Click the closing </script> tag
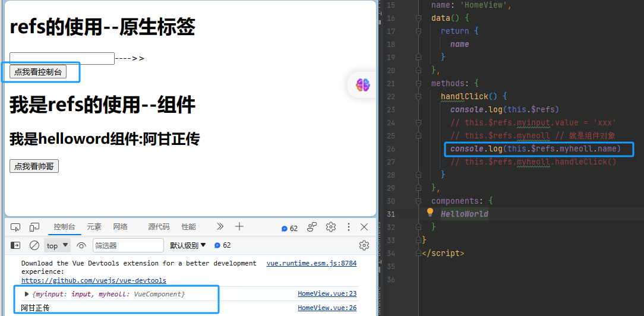Image resolution: width=644 pixels, height=316 pixels. pos(443,253)
